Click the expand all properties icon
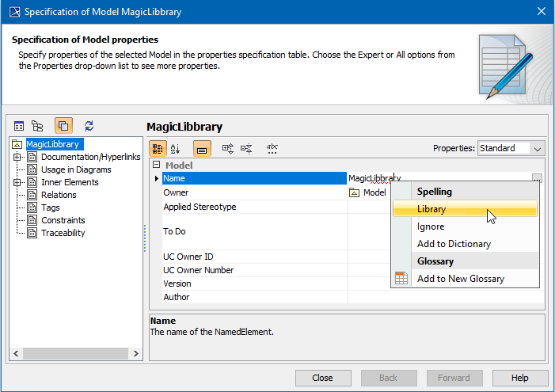The height and width of the screenshot is (392, 555). coord(228,148)
